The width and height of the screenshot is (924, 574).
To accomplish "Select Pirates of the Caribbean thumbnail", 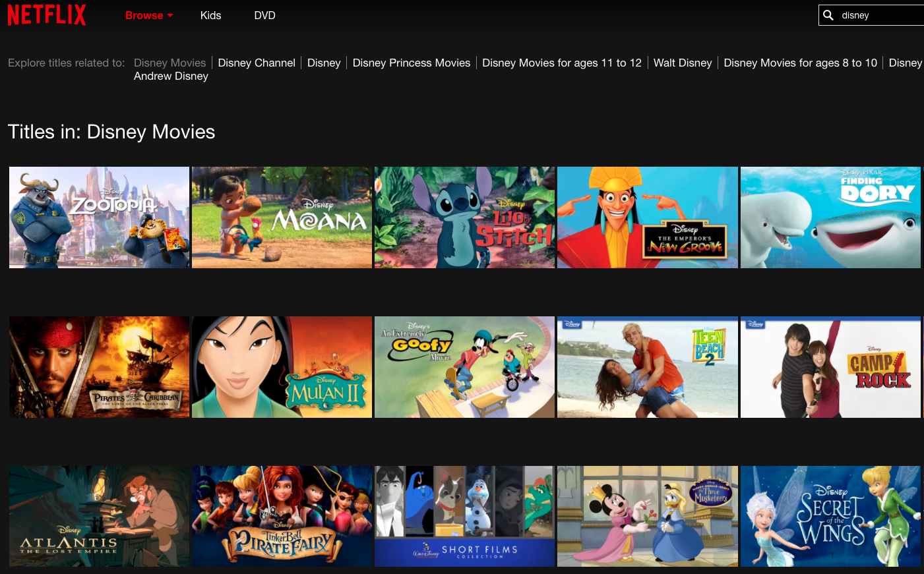I will (99, 367).
